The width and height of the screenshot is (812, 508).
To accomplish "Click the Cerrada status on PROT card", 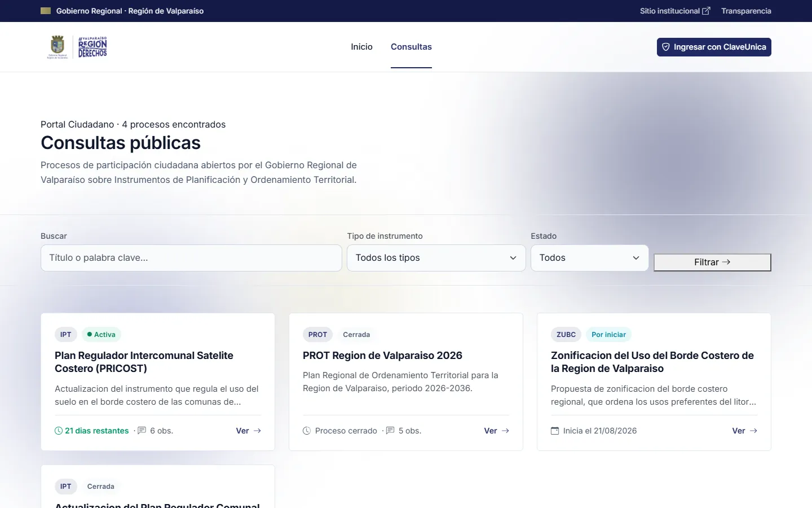I will click(x=356, y=335).
